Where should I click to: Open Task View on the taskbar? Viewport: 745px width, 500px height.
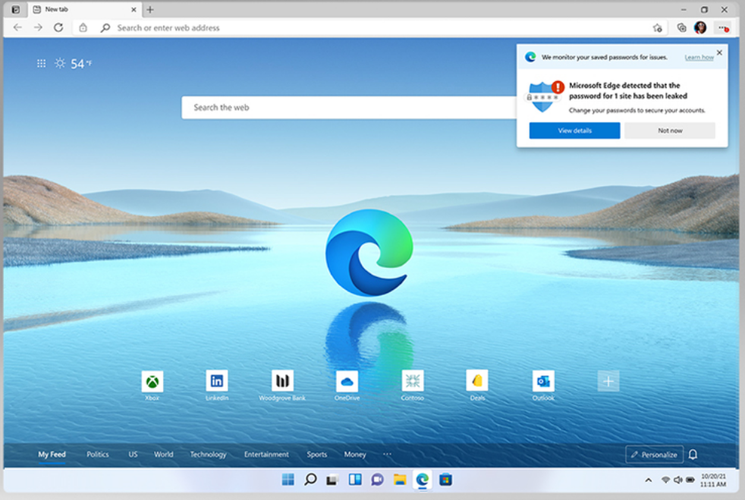(332, 480)
